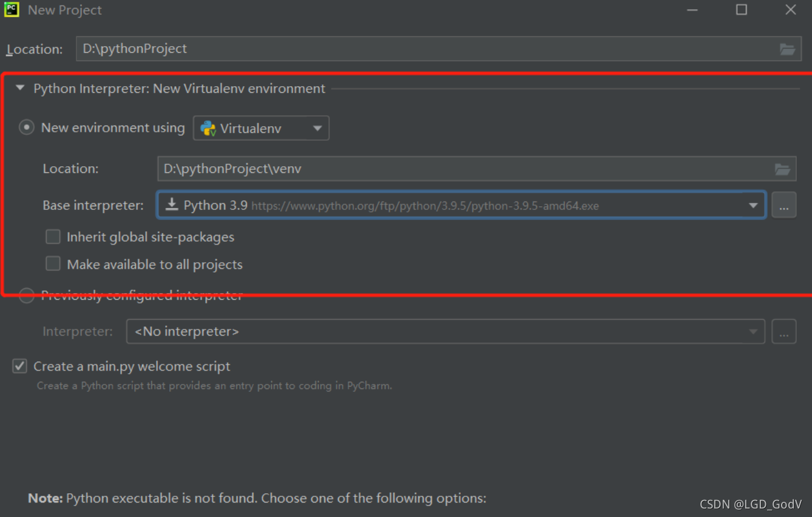Open the Virtualenv environment type dropdown

261,128
